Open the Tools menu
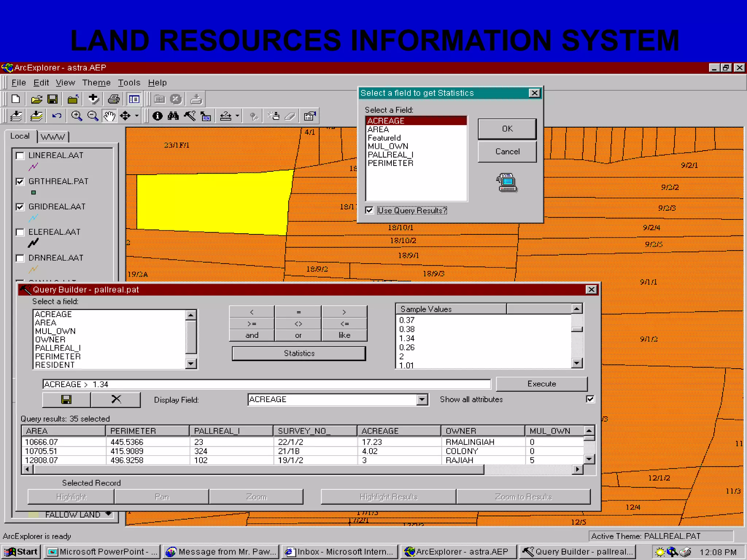 pyautogui.click(x=129, y=83)
